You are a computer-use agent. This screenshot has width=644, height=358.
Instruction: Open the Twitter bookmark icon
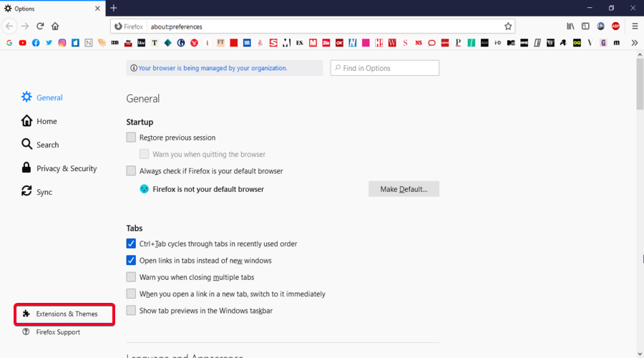click(49, 43)
